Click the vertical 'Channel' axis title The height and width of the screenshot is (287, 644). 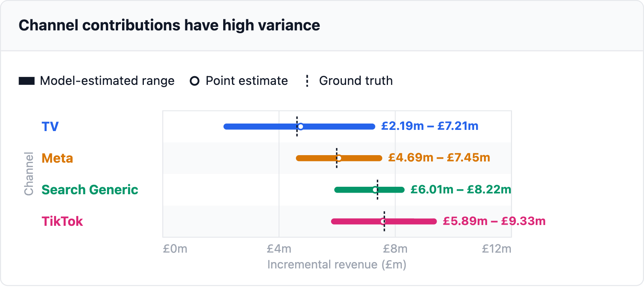pyautogui.click(x=29, y=174)
